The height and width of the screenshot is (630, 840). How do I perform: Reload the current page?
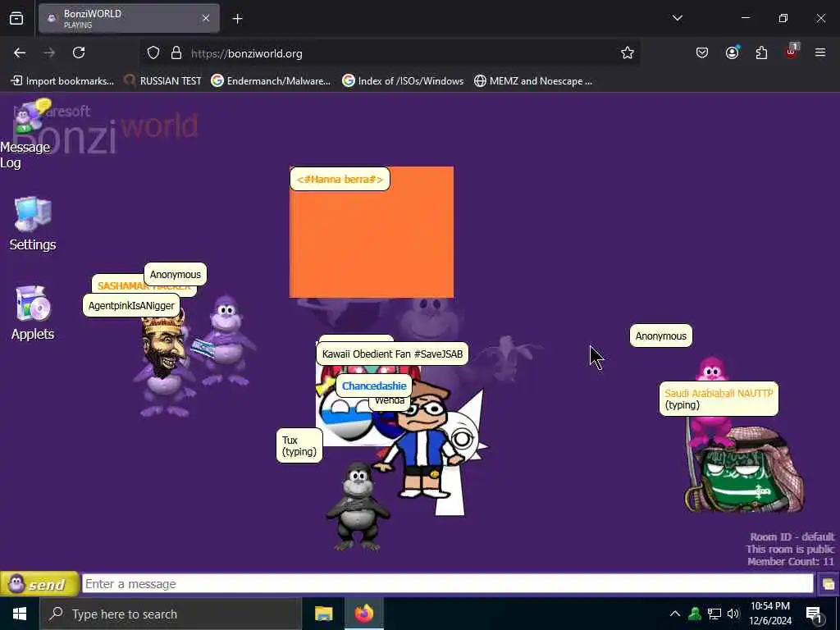tap(79, 52)
